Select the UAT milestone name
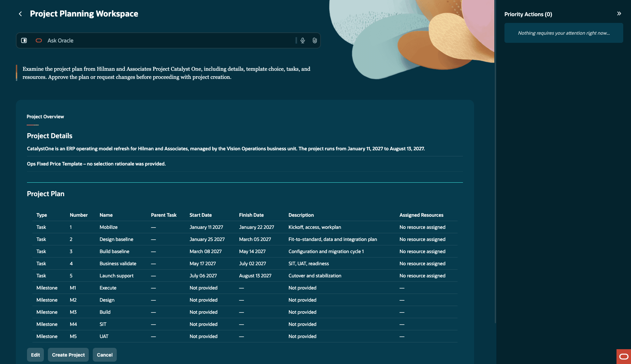This screenshot has width=631, height=364. (x=104, y=336)
